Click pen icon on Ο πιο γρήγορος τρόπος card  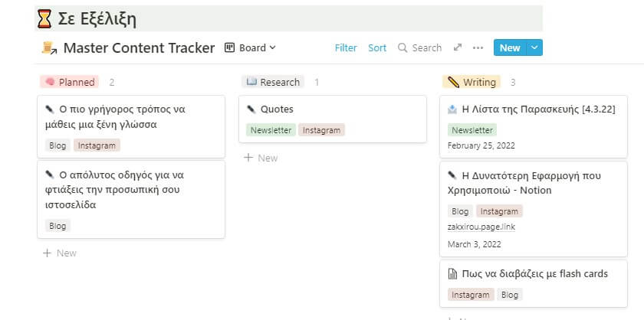pos(50,109)
